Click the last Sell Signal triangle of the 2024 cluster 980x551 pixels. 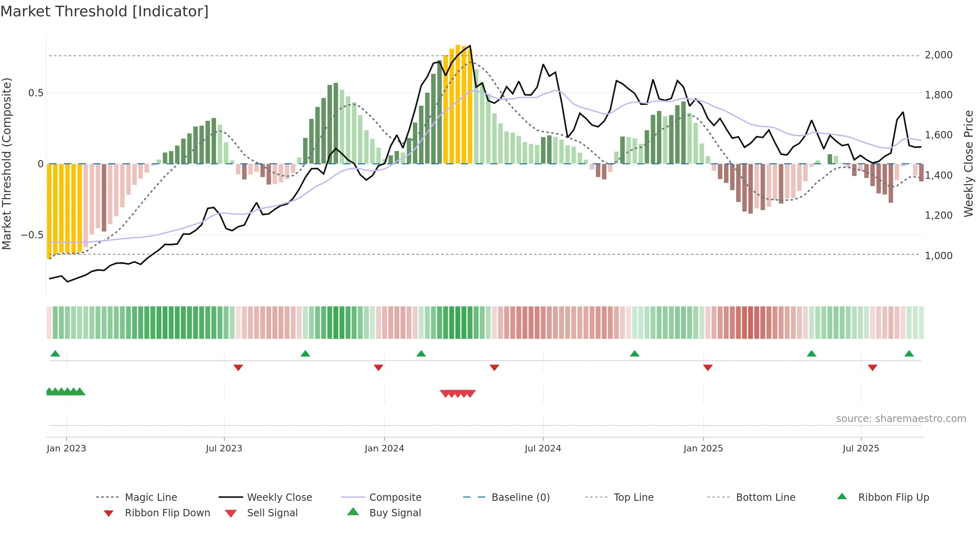tap(470, 393)
